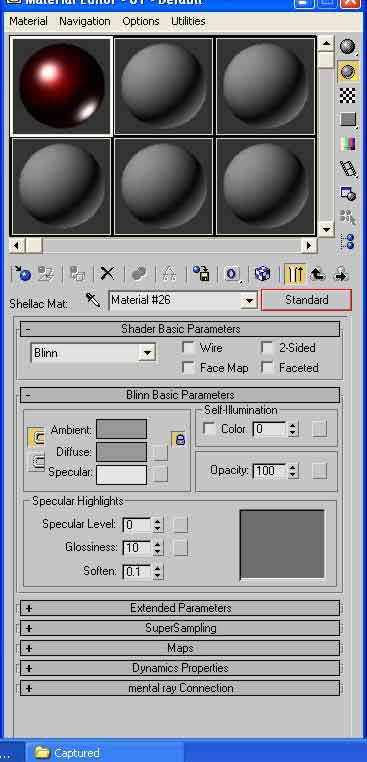Click the Select by Material icon
Viewport: 367px width, 762px height.
[347, 217]
